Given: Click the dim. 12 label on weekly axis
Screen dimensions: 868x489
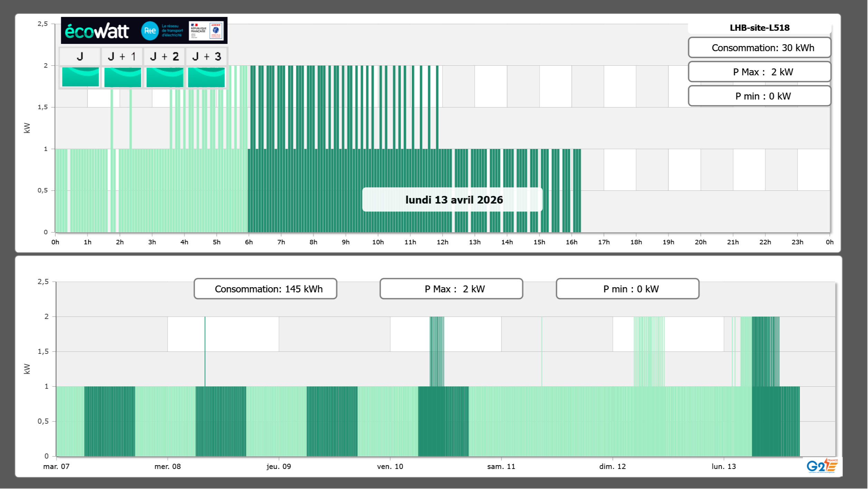Looking at the screenshot, I should click(613, 467).
